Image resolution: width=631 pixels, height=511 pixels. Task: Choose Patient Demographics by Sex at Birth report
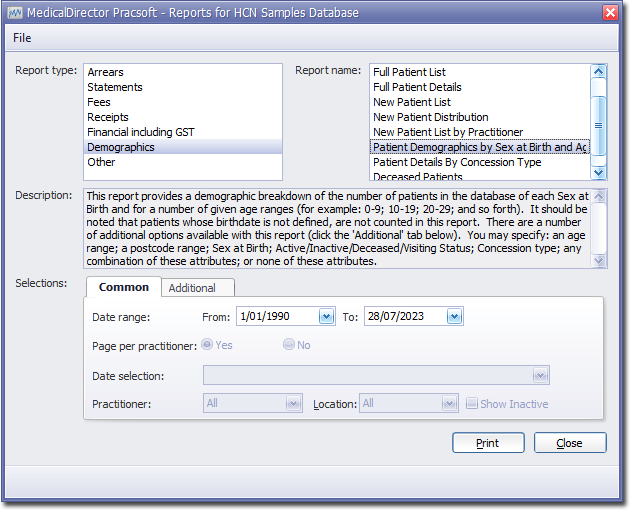tap(480, 147)
